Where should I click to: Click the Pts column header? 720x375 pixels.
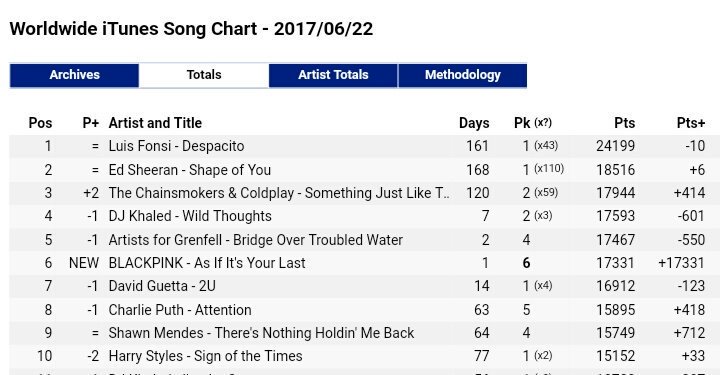tap(624, 123)
